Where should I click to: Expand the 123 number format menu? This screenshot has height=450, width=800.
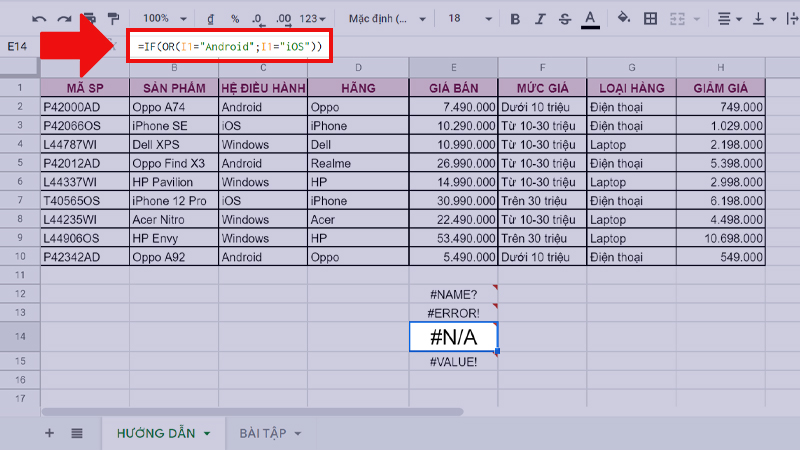pyautogui.click(x=314, y=18)
